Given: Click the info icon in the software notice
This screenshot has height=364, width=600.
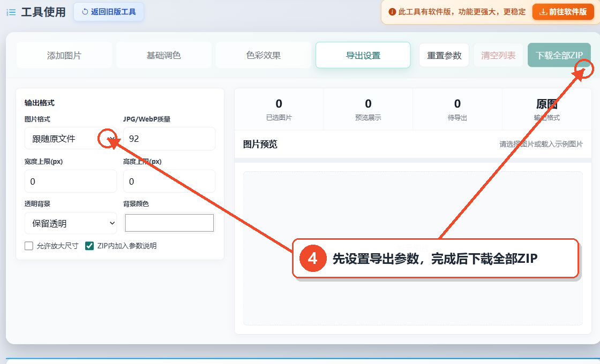Looking at the screenshot, I should click(392, 12).
